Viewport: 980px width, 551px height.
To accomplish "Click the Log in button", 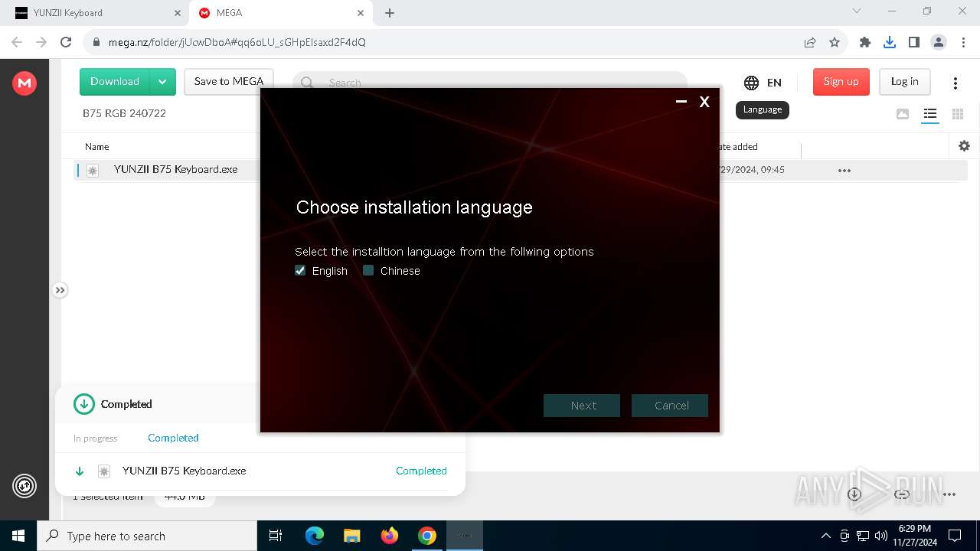I will click(x=904, y=82).
